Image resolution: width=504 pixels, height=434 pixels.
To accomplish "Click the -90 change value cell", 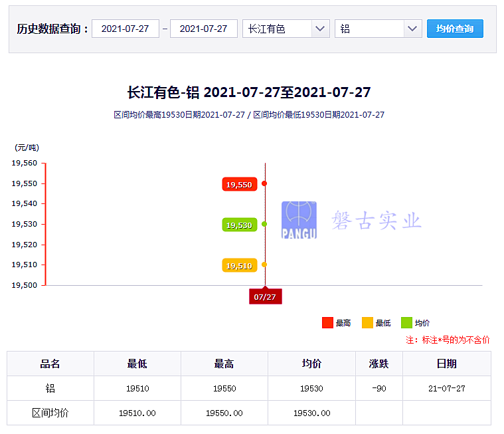I will click(x=378, y=388).
